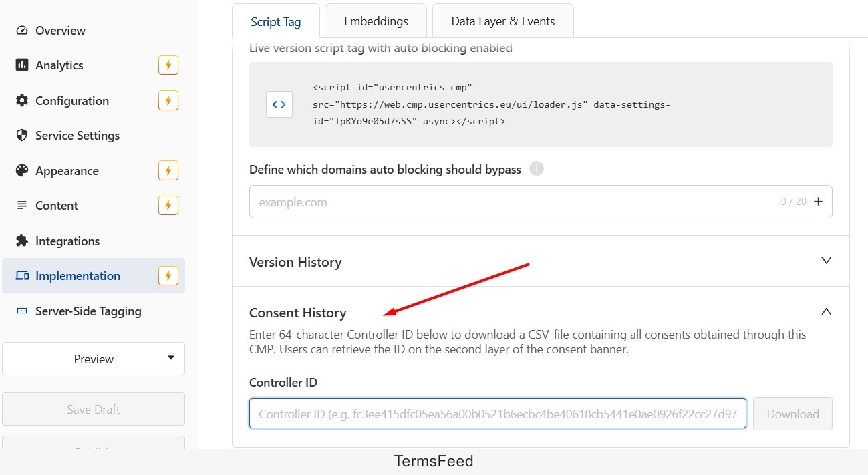Click the Controller ID label

pos(283,383)
